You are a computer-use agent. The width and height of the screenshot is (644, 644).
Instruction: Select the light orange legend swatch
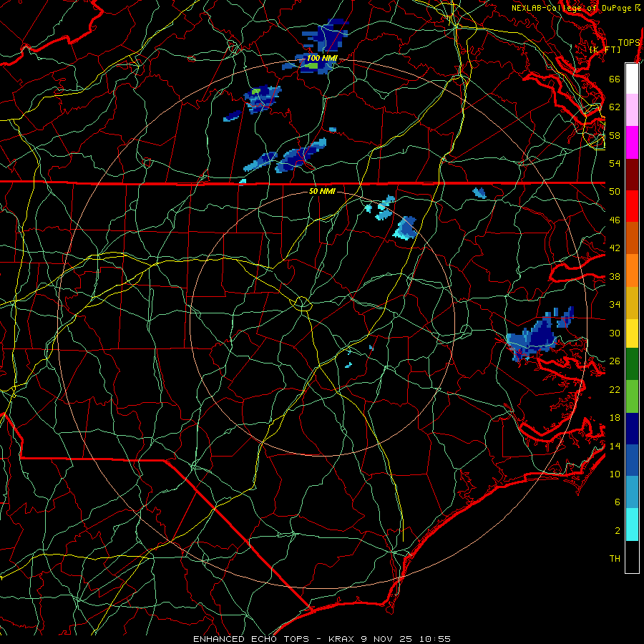632,270
